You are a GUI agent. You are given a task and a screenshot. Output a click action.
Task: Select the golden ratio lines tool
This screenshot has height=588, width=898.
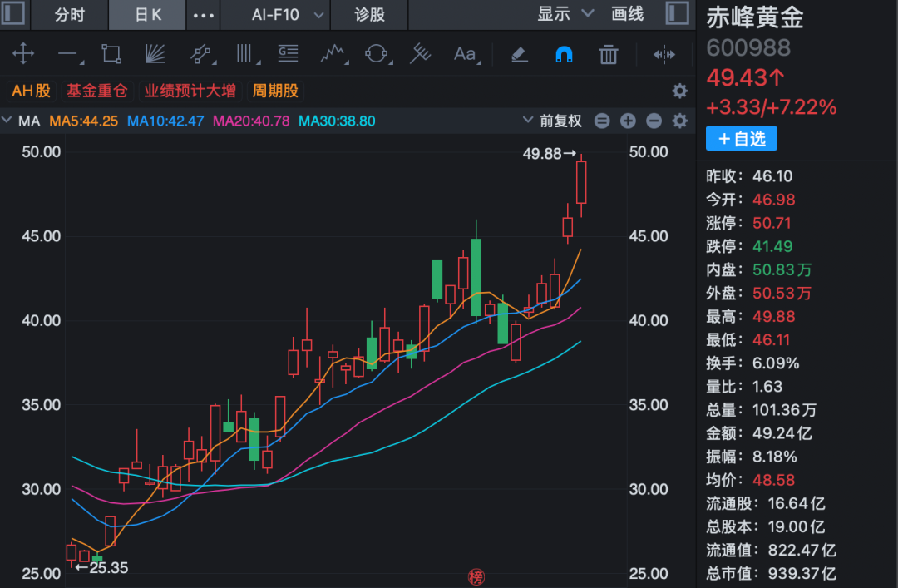(x=288, y=54)
